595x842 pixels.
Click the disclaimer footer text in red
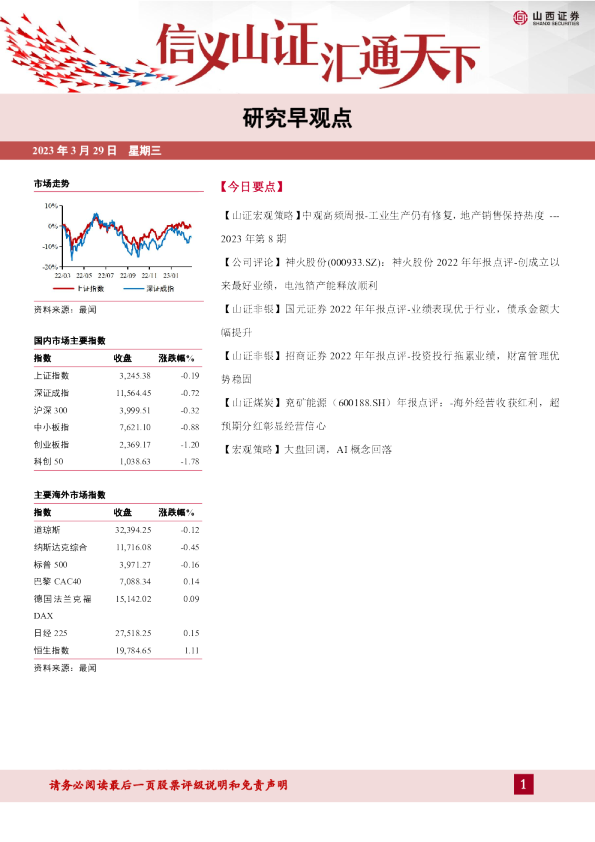pyautogui.click(x=169, y=785)
